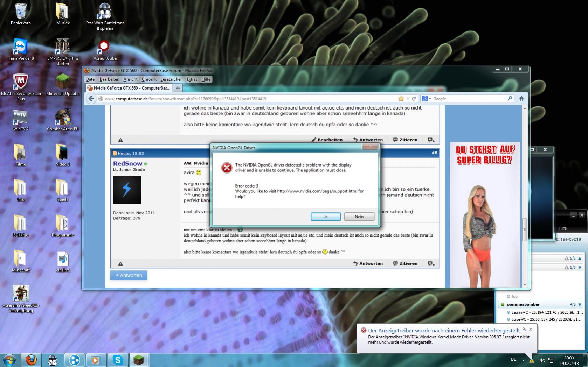
Task: Reload the page in Firefox
Action: (414, 99)
